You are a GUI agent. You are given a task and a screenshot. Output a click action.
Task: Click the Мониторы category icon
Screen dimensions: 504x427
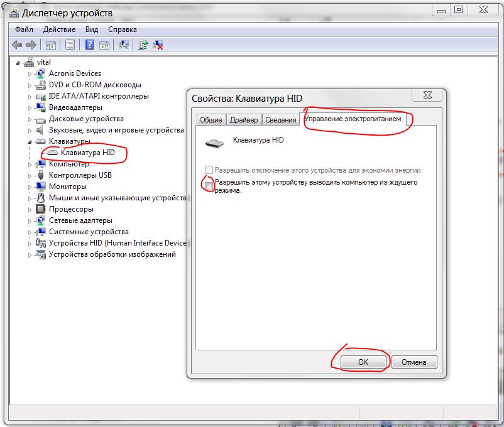coord(41,186)
